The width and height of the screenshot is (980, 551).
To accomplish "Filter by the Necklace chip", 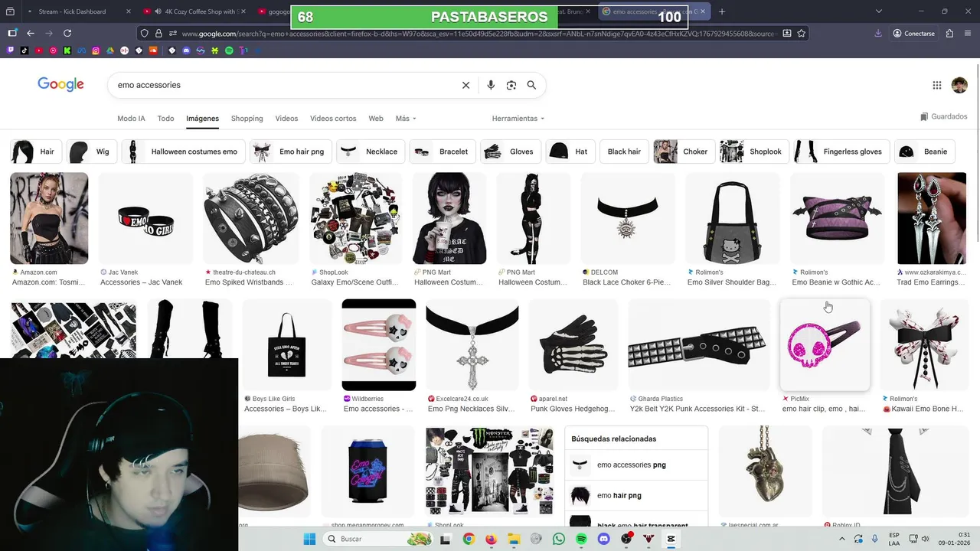I will tap(371, 152).
